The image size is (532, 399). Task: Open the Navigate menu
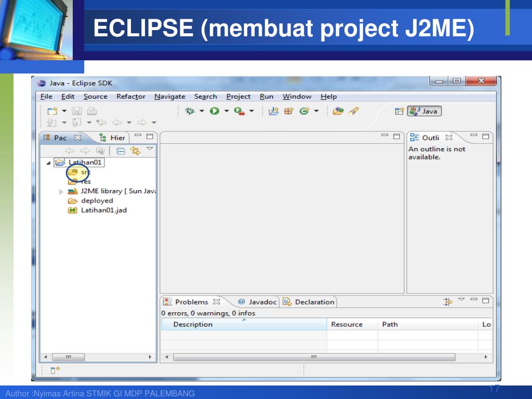[x=170, y=96]
